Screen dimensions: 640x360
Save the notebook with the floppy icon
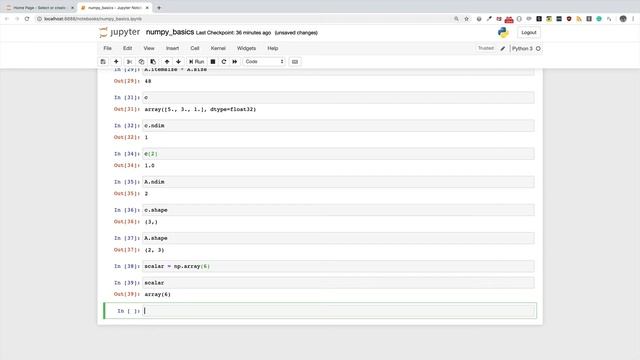(103, 62)
